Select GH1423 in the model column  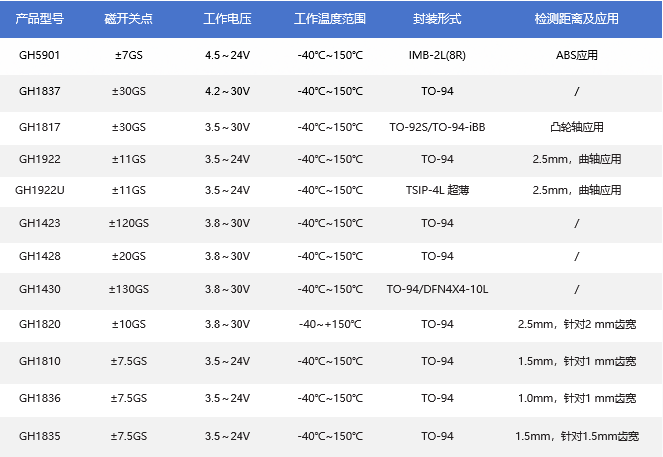click(x=39, y=223)
